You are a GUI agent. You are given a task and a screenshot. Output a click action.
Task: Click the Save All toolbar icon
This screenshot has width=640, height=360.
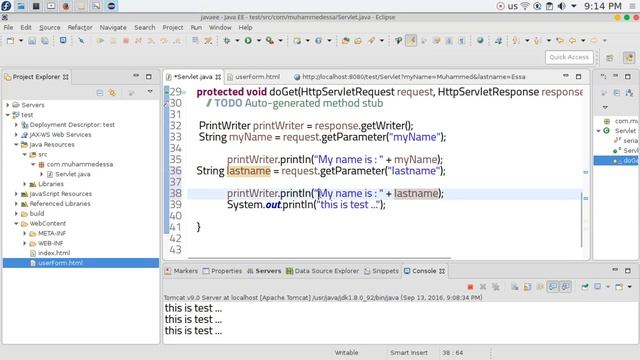45,41
